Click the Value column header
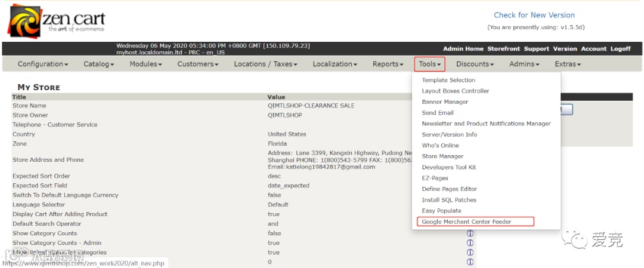This screenshot has height=268, width=644. [x=277, y=97]
